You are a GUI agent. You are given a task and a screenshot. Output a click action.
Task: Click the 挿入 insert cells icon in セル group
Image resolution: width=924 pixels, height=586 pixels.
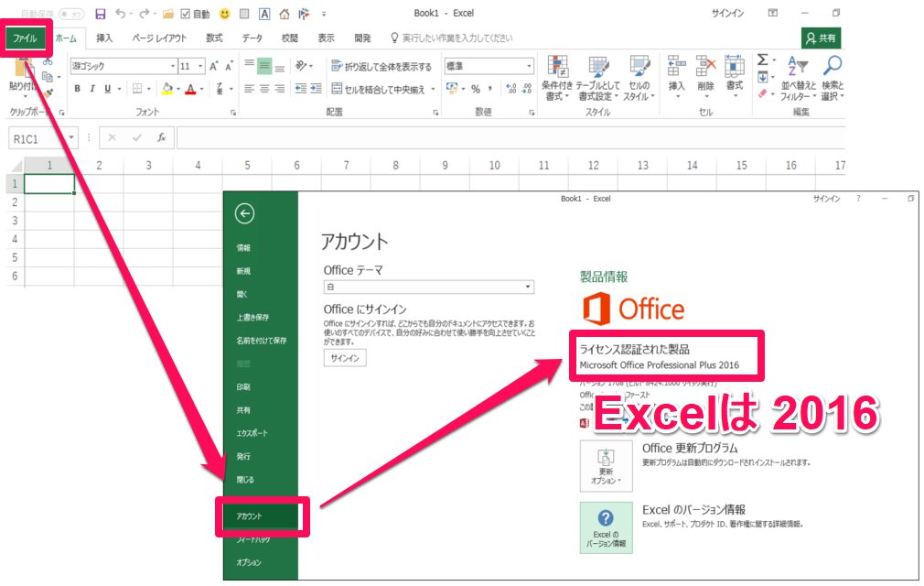pyautogui.click(x=676, y=75)
